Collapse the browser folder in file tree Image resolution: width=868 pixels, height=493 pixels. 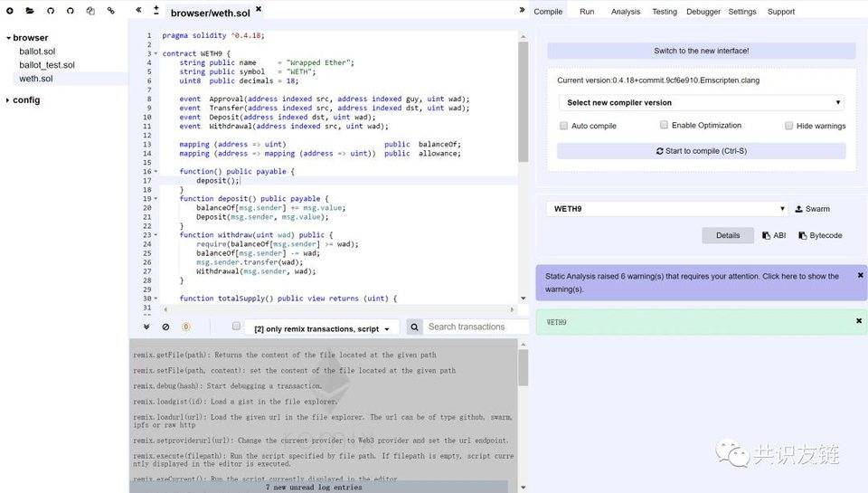click(8, 38)
